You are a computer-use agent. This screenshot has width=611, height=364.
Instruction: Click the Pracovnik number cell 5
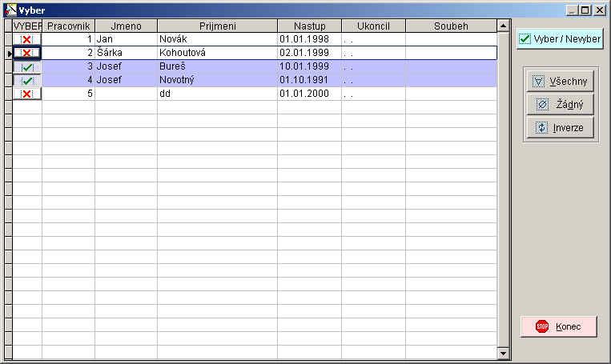pos(68,94)
